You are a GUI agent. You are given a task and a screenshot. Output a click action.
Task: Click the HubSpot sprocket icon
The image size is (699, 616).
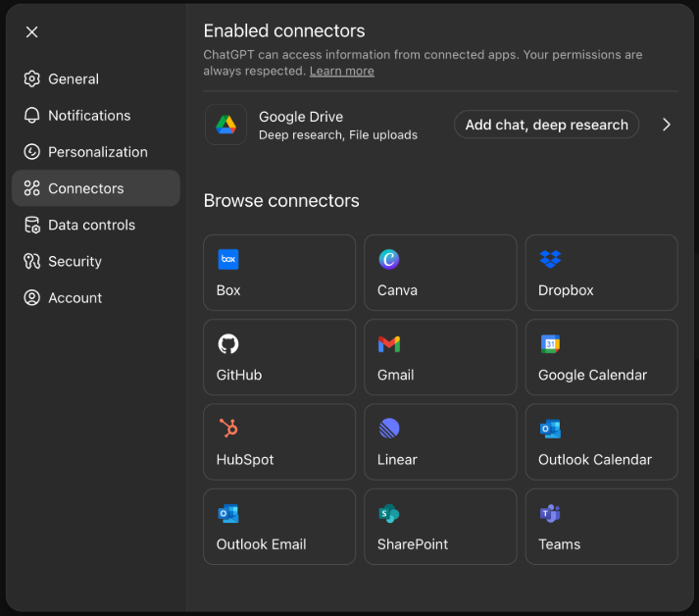tap(227, 429)
